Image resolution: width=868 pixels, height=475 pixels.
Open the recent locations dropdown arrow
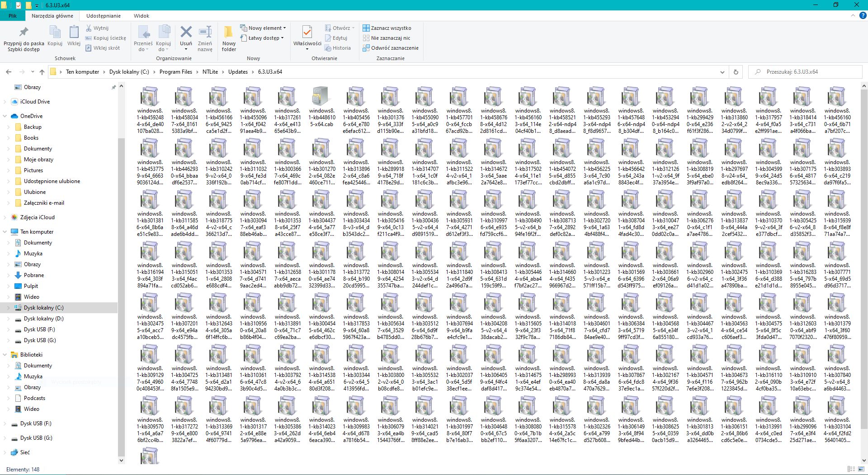click(x=33, y=72)
